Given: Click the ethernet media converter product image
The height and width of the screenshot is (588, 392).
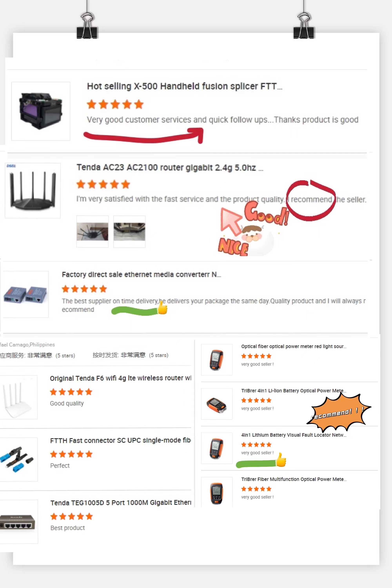Looking at the screenshot, I should (25, 294).
